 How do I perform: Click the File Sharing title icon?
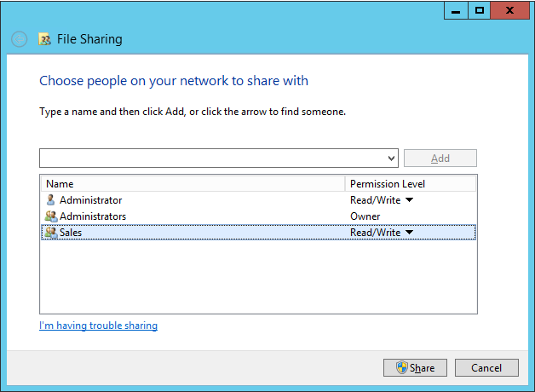(x=45, y=39)
